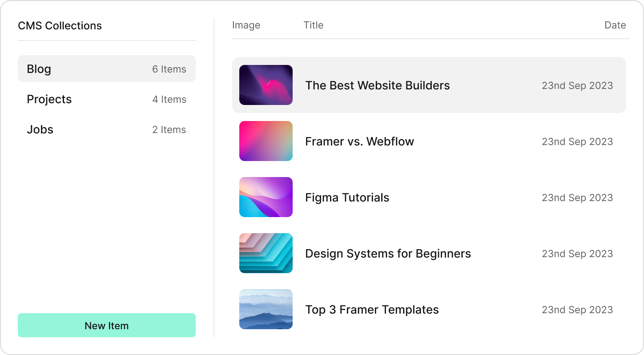Click the CMS Collections heading

tap(60, 26)
